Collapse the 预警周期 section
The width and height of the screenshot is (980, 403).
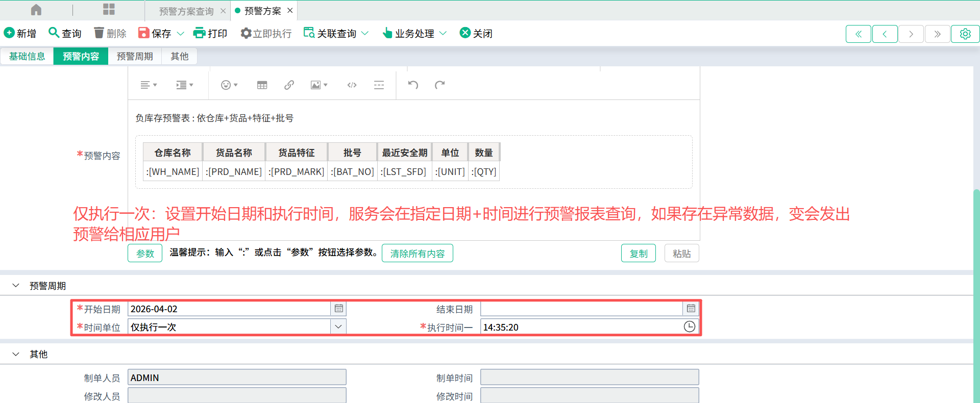coord(16,286)
